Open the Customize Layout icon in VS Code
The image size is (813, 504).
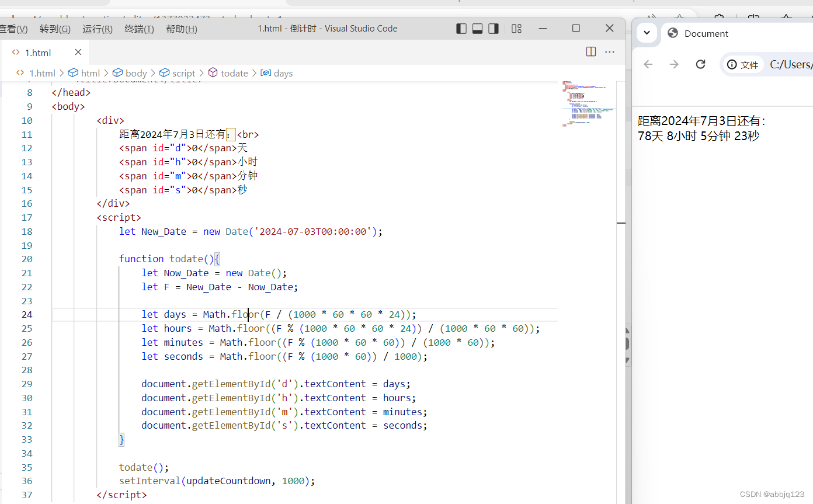point(516,29)
